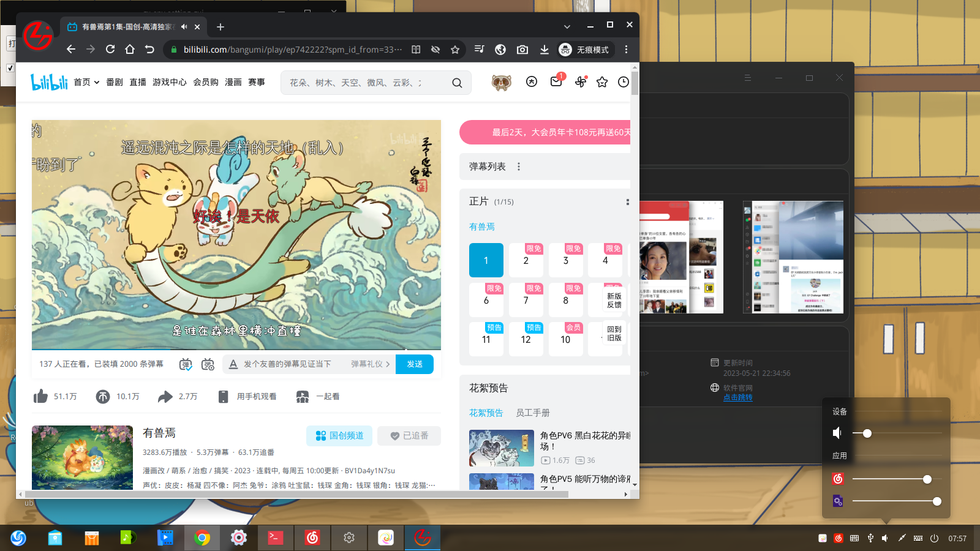Open danmaku font style icon
Viewport: 980px width, 551px height.
[233, 364]
